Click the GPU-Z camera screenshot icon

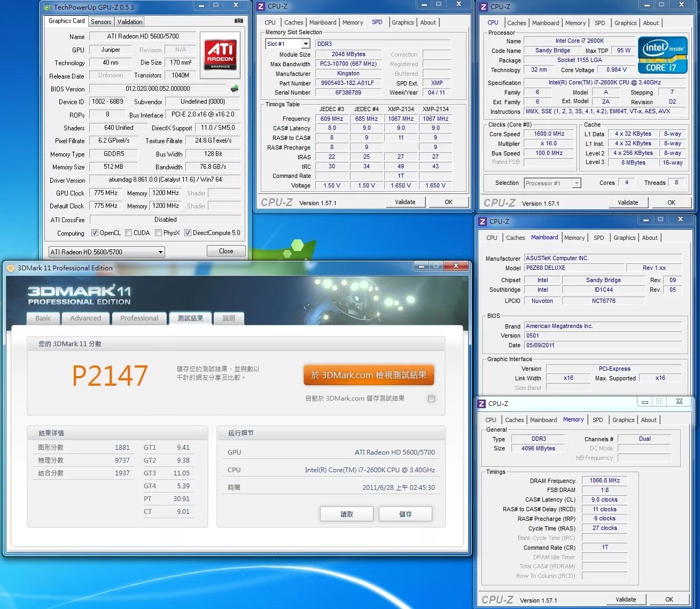tap(239, 21)
